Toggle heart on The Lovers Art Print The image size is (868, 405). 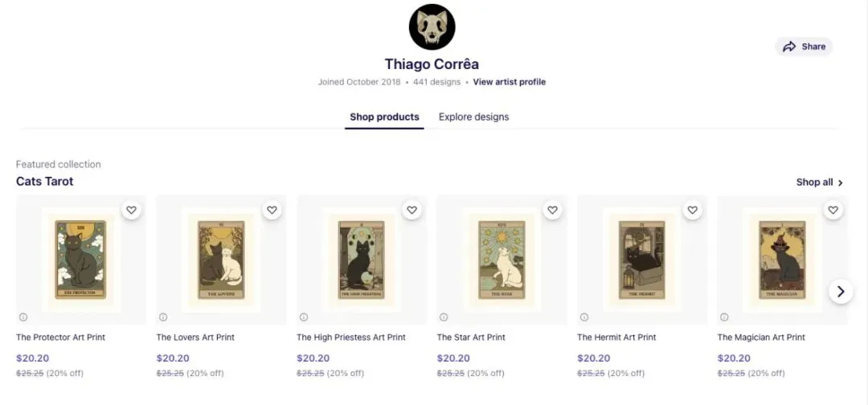tap(272, 210)
